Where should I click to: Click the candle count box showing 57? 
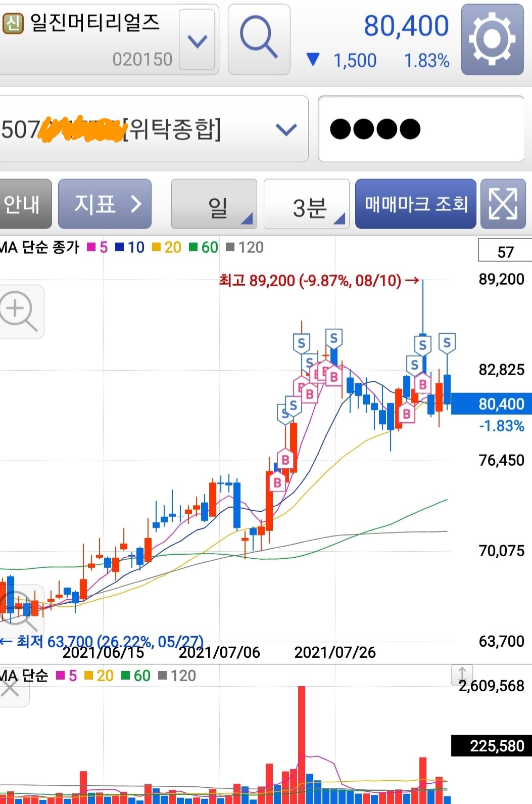[504, 251]
